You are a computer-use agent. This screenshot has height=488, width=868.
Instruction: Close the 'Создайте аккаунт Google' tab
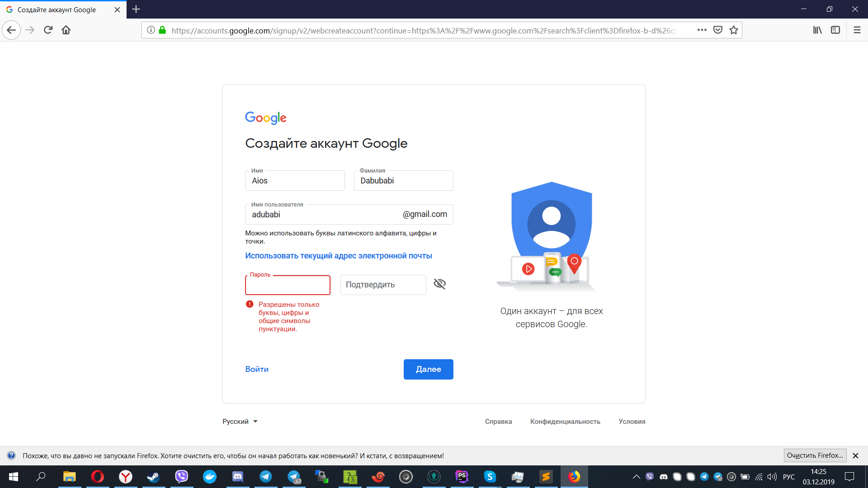117,9
